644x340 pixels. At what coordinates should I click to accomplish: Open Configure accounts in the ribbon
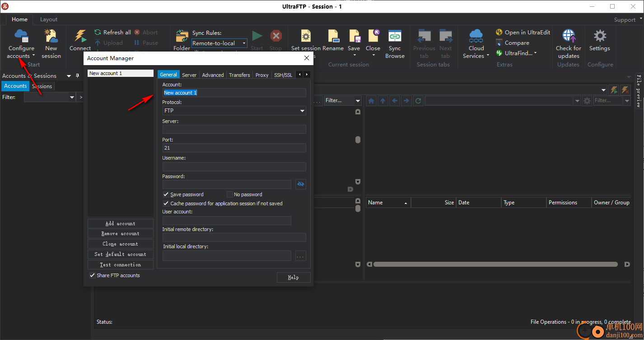21,44
